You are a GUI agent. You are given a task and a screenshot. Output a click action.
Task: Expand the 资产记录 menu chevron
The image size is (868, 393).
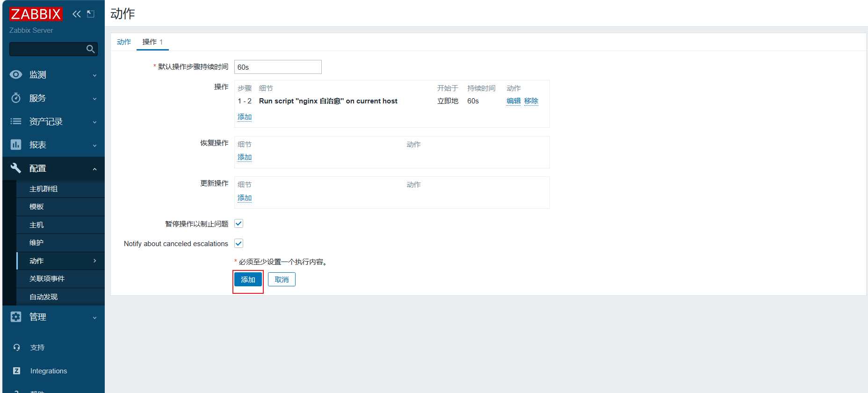click(94, 122)
